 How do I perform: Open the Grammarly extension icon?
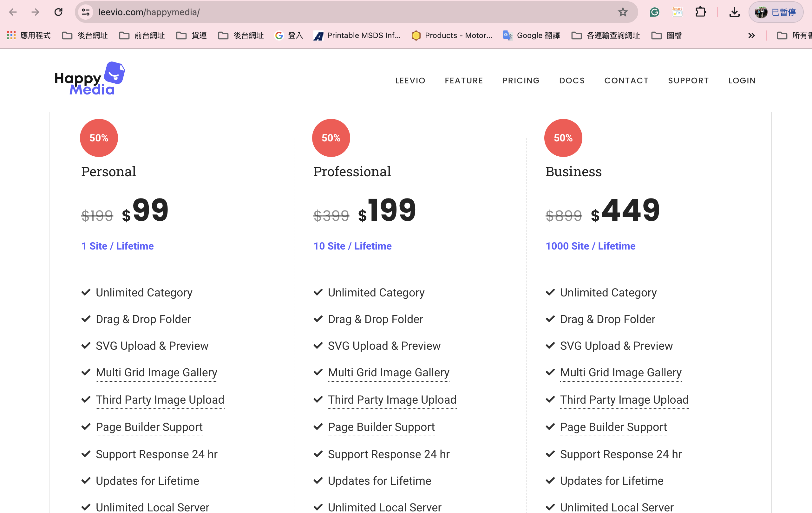pyautogui.click(x=654, y=12)
